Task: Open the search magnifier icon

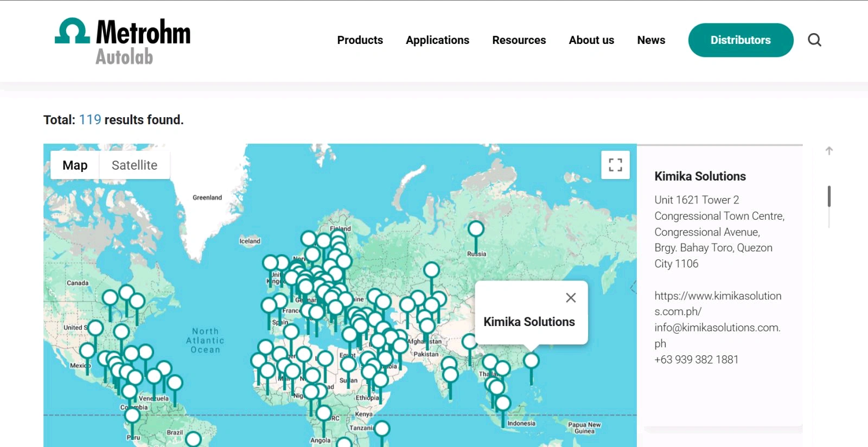Action: (814, 40)
